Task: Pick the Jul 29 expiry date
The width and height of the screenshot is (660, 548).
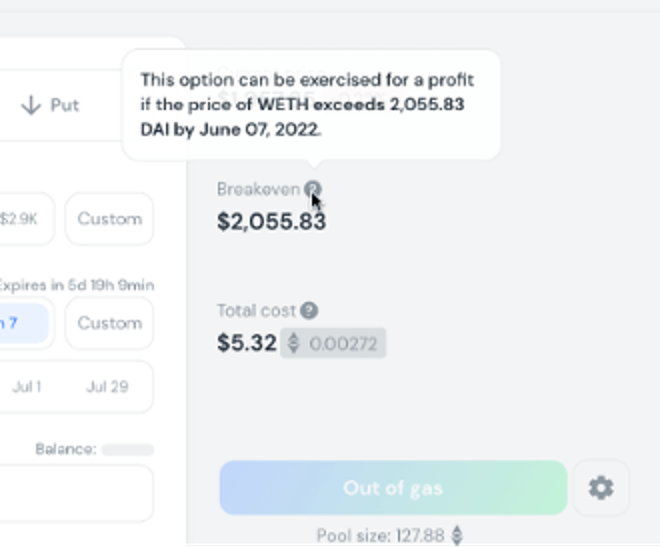Action: [107, 386]
